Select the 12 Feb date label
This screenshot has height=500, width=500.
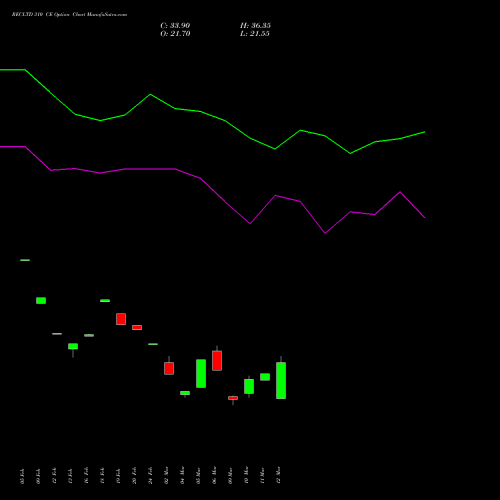54,476
